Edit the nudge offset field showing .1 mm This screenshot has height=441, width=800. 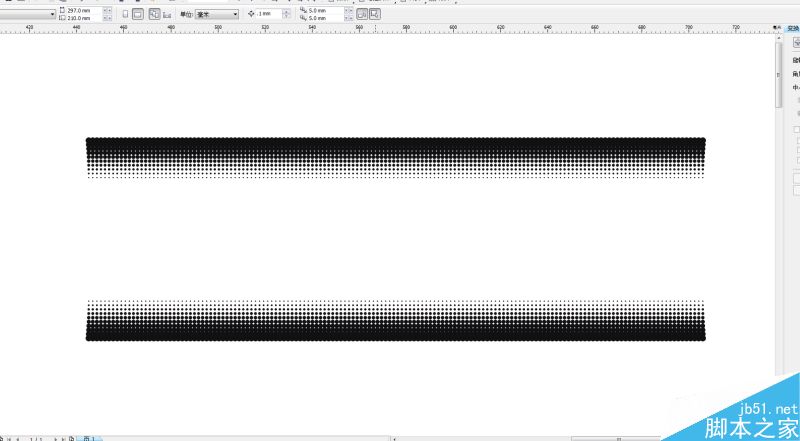click(269, 14)
